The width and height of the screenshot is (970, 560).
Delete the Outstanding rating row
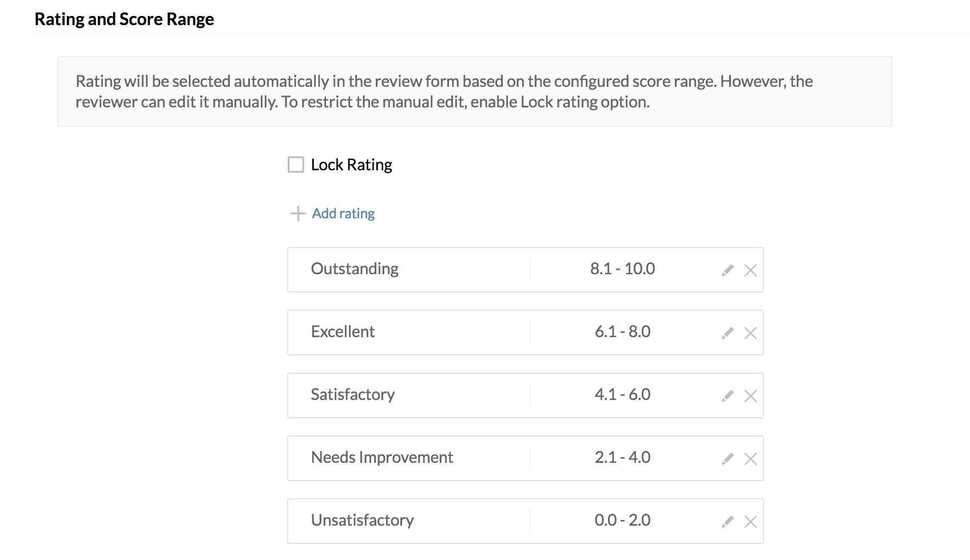click(750, 270)
